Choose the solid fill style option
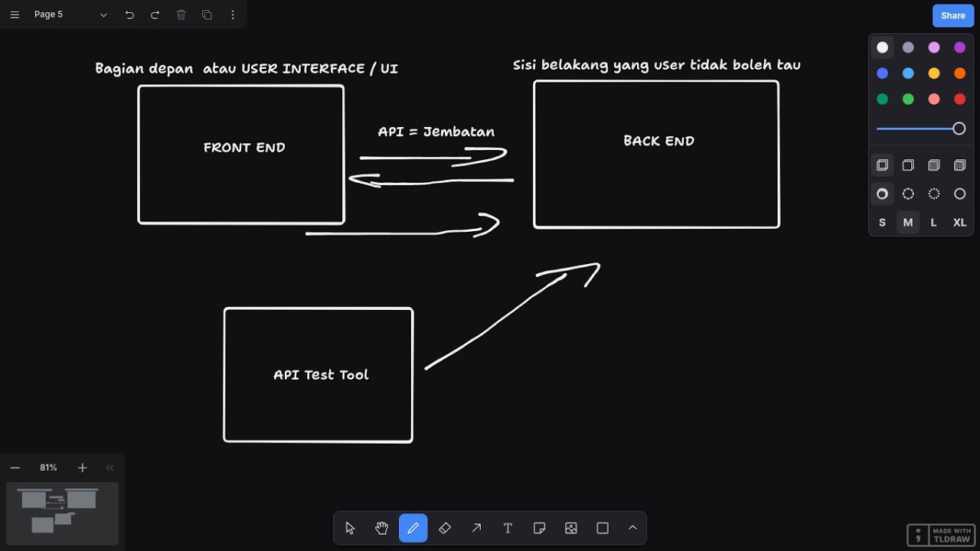Screen dimensions: 980x551 tap(934, 165)
